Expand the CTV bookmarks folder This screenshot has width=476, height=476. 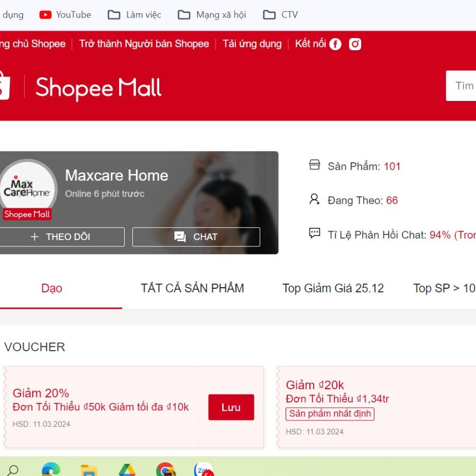coord(281,15)
